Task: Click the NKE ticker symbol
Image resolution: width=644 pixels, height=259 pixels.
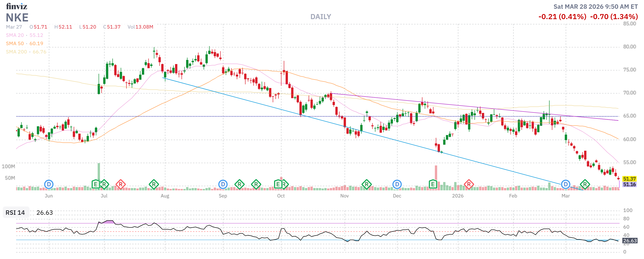Action: tap(17, 18)
